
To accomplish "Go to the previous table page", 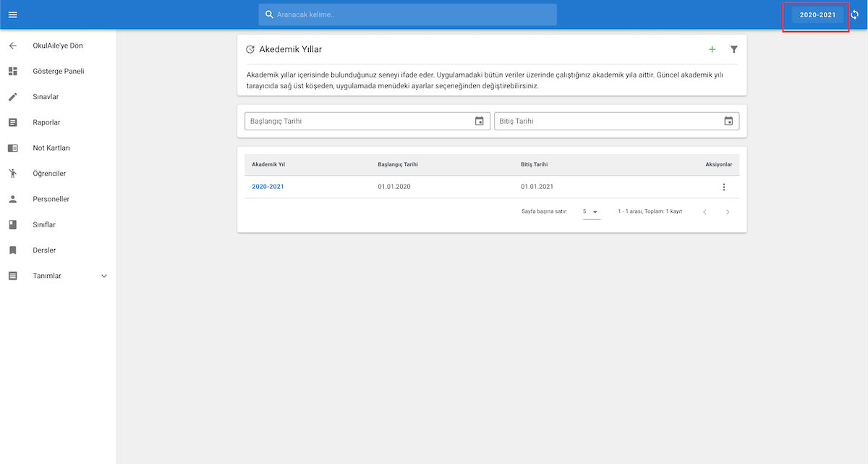I will coord(705,211).
